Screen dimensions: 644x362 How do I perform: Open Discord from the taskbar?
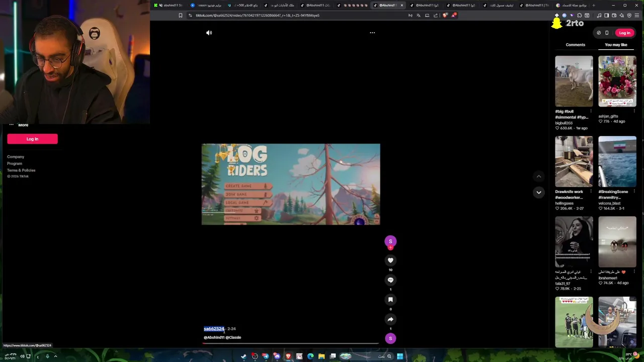click(277, 356)
